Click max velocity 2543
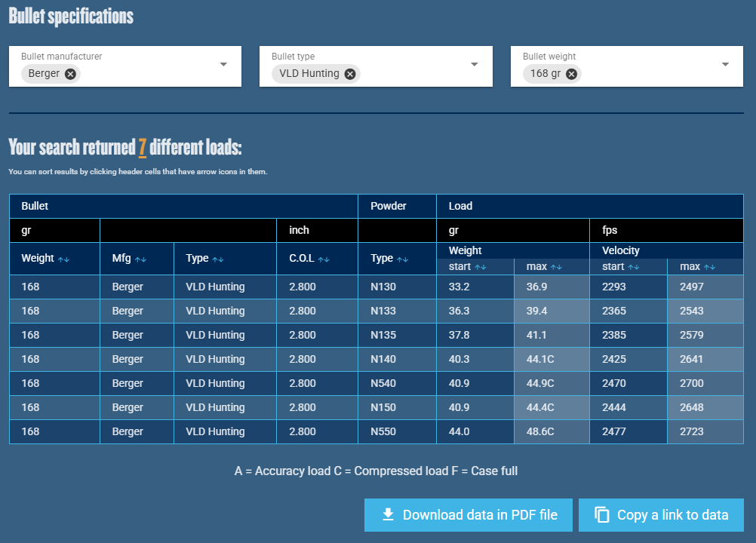This screenshot has height=543, width=756. [x=691, y=311]
